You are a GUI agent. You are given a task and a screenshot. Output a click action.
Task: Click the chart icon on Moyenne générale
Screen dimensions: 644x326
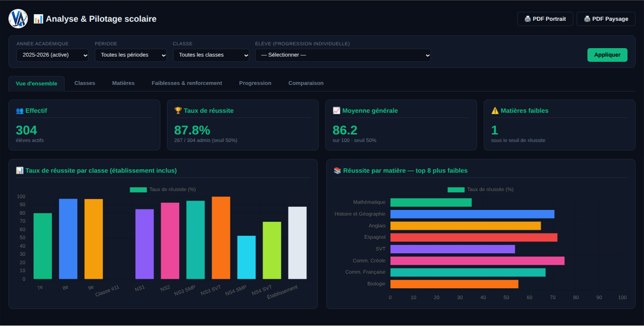pos(336,111)
